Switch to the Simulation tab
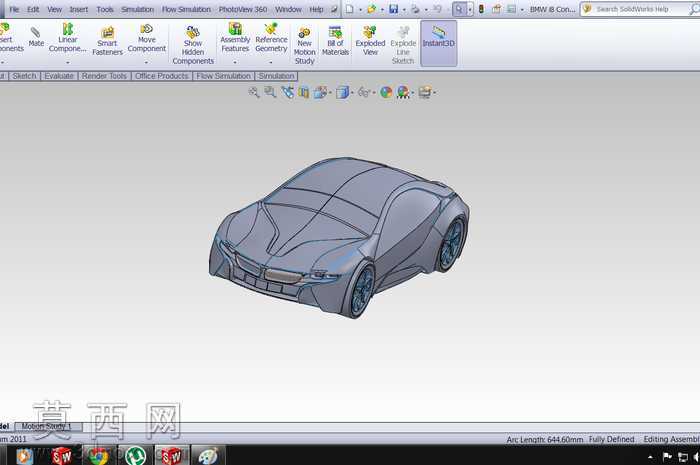Image resolution: width=700 pixels, height=465 pixels. (276, 76)
